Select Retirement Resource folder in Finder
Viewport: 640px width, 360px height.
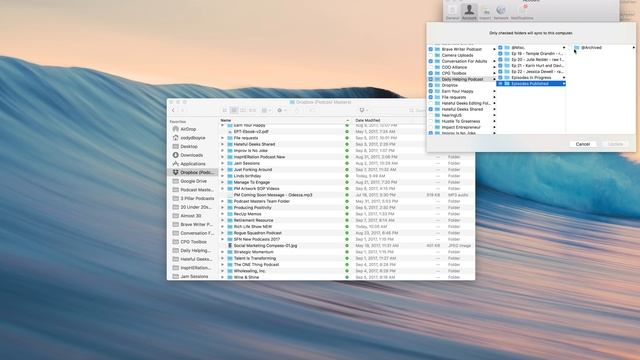pyautogui.click(x=253, y=220)
